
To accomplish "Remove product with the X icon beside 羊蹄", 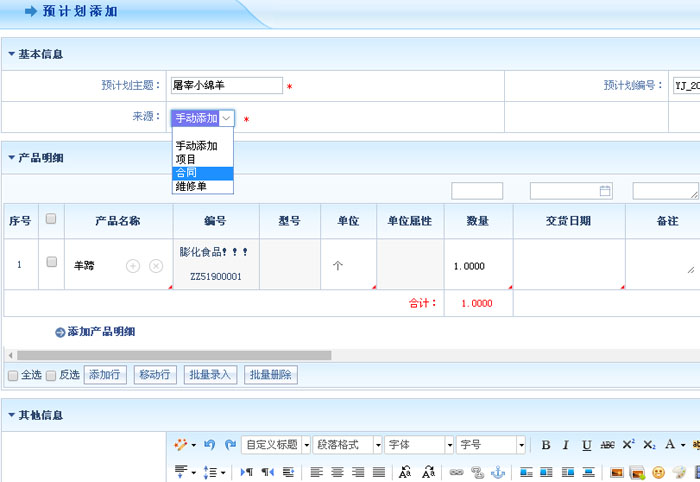I will click(x=156, y=265).
